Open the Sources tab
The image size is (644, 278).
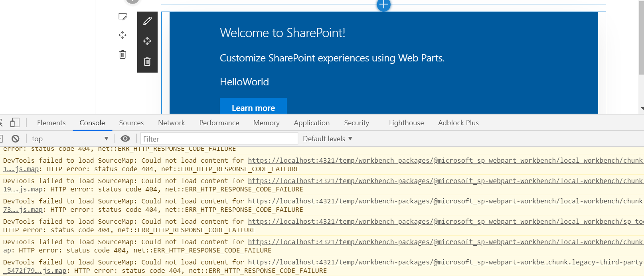[131, 123]
